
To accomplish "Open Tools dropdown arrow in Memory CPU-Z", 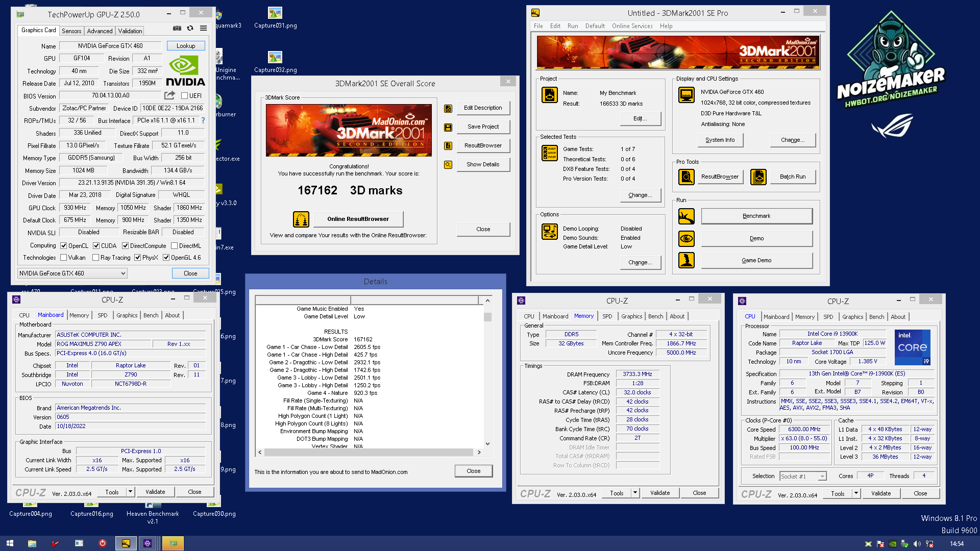I will pos(635,493).
